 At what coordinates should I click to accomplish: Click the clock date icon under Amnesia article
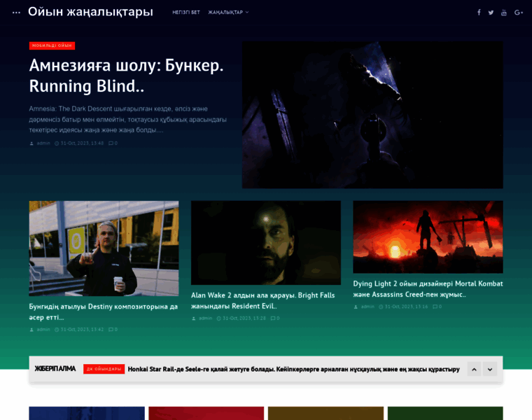click(x=57, y=143)
